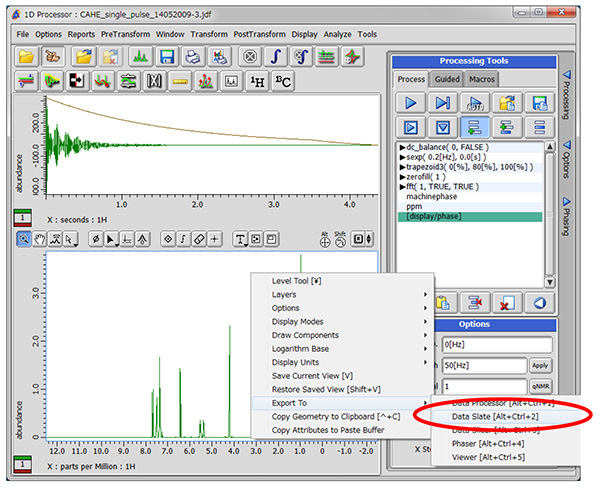
Task: Expand the dc_balance process entry
Action: tap(402, 147)
